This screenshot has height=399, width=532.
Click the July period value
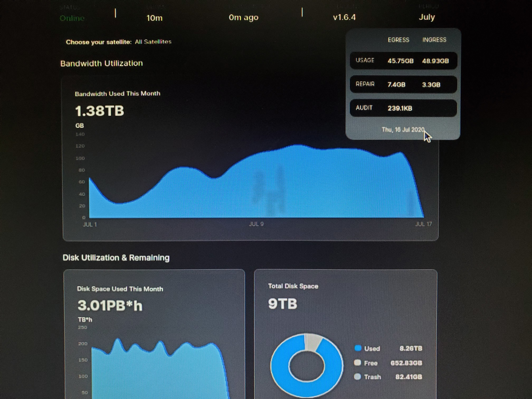click(x=427, y=17)
